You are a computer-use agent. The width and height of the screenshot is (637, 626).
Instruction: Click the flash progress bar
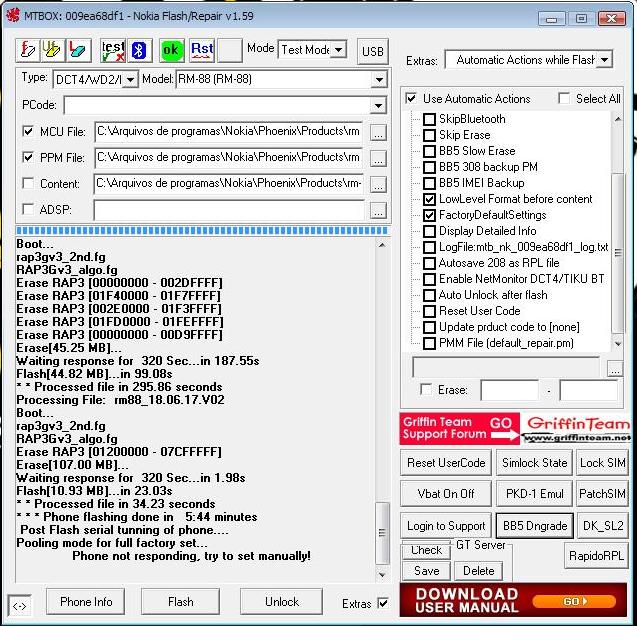click(x=202, y=231)
